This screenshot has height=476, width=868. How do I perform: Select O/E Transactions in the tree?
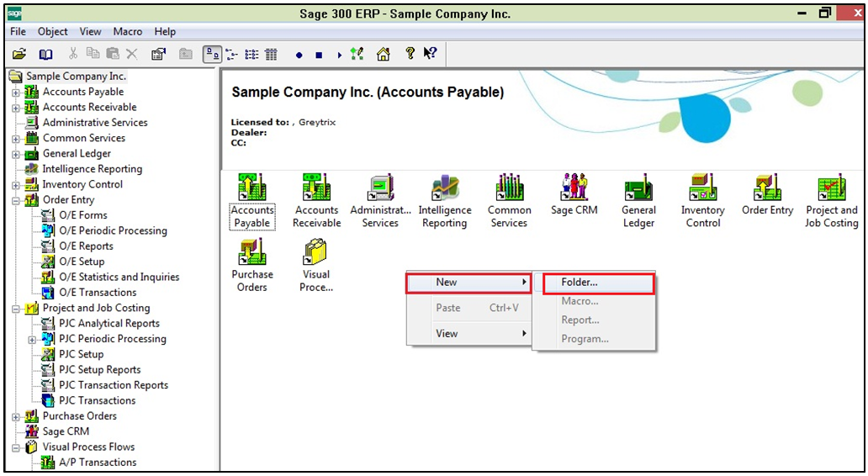pos(98,292)
